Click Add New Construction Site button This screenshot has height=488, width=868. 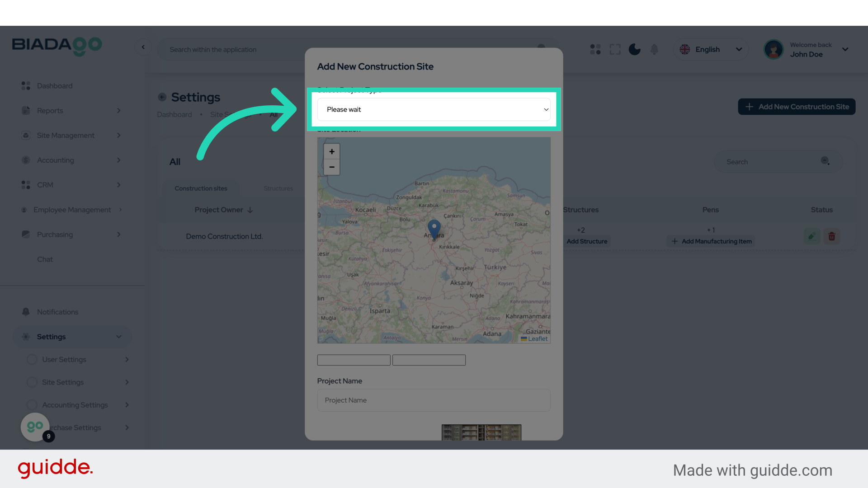(x=797, y=107)
